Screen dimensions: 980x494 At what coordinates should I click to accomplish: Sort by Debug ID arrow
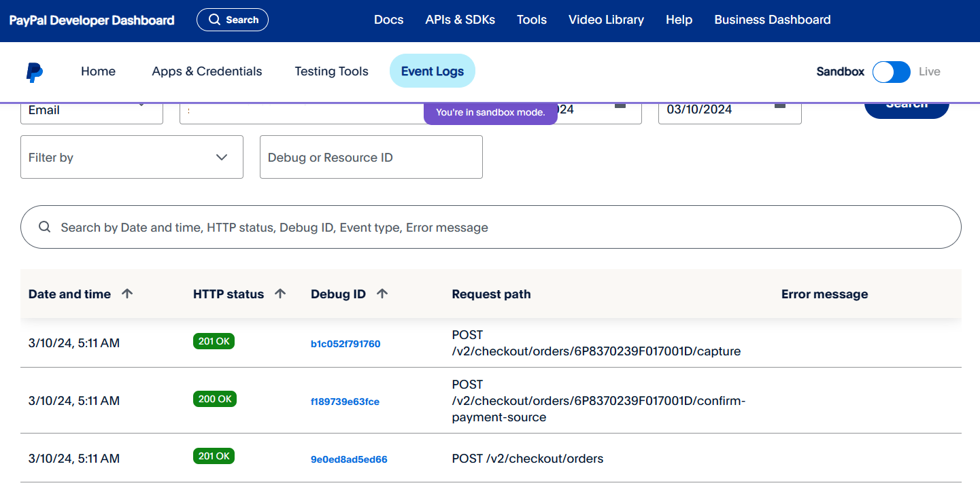pos(382,294)
